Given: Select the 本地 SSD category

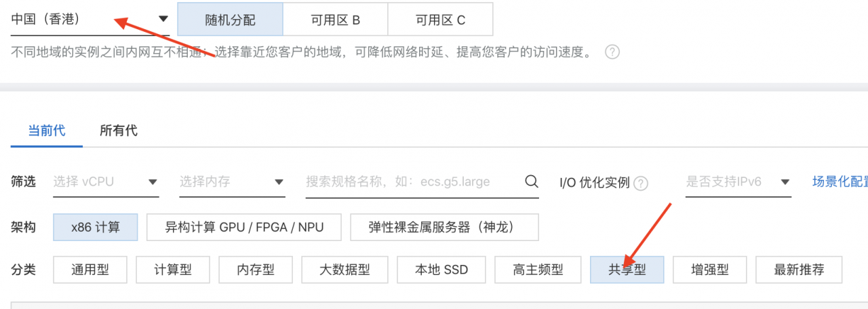Looking at the screenshot, I should [x=441, y=270].
